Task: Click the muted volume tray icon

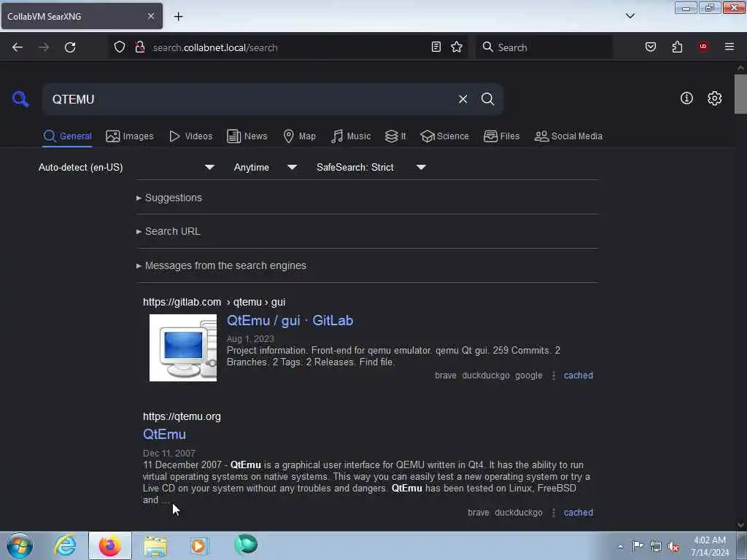Action: 673,547
